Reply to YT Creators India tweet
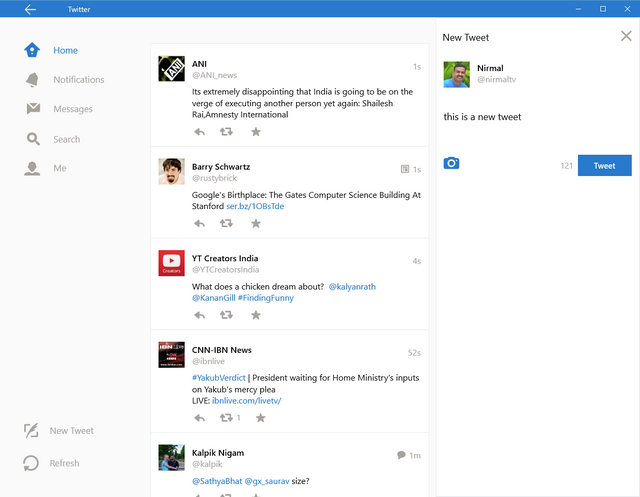The width and height of the screenshot is (640, 497). (199, 315)
